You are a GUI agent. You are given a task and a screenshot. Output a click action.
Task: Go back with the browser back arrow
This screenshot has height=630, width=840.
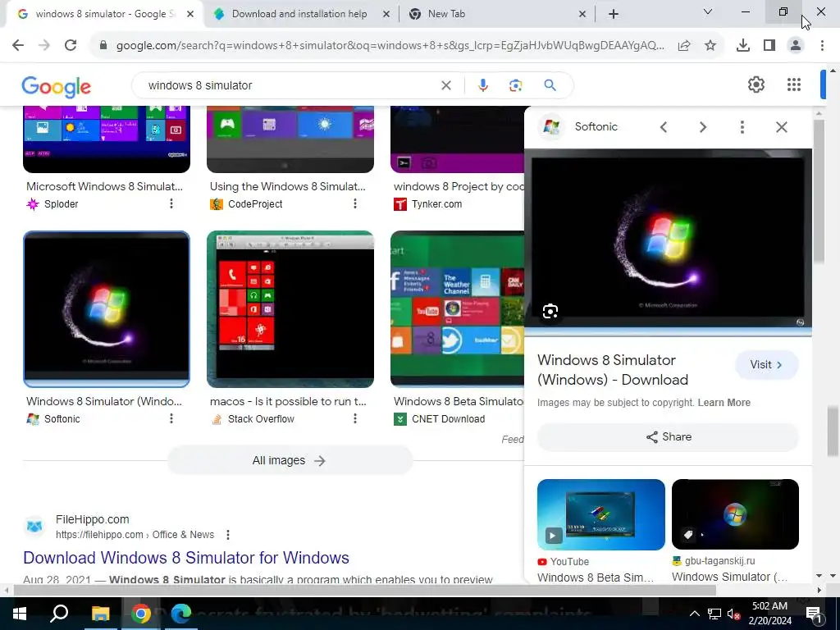coord(18,46)
